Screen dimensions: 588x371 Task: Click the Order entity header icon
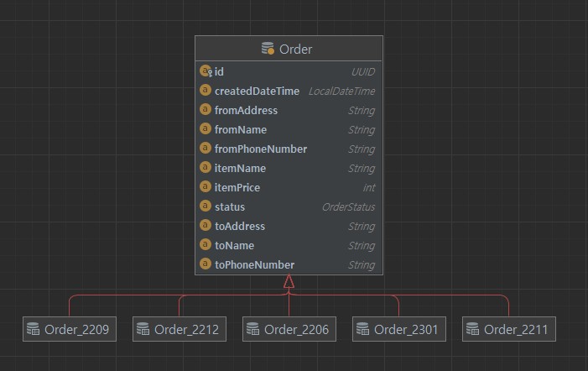pyautogui.click(x=268, y=50)
